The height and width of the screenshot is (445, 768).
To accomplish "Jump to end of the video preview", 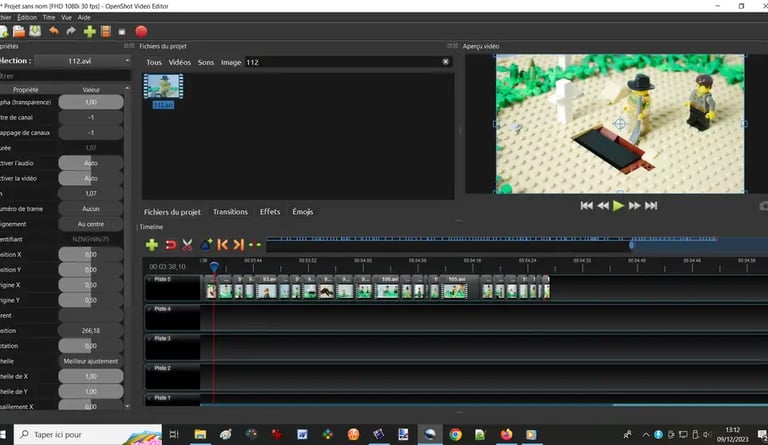I will pyautogui.click(x=651, y=206).
